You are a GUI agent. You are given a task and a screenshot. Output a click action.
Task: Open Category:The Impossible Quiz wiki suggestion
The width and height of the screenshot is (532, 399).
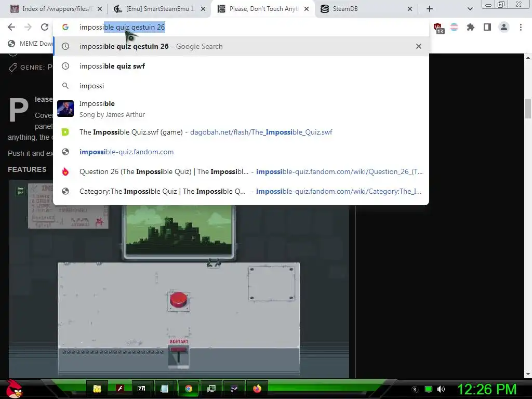[241, 191]
